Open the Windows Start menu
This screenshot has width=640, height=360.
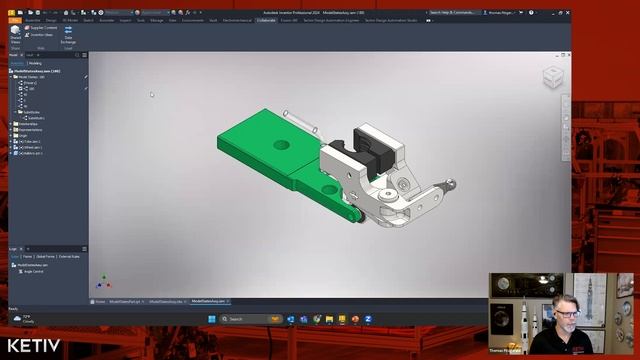[211, 319]
